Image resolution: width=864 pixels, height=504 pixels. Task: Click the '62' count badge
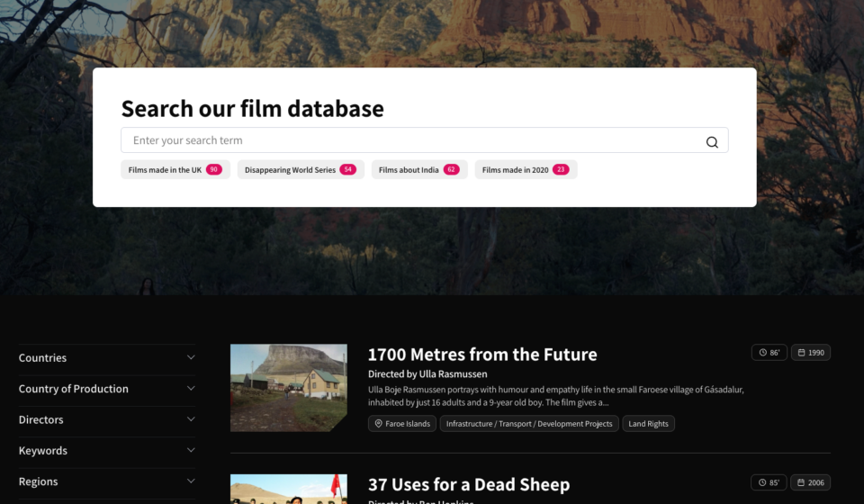(x=451, y=170)
